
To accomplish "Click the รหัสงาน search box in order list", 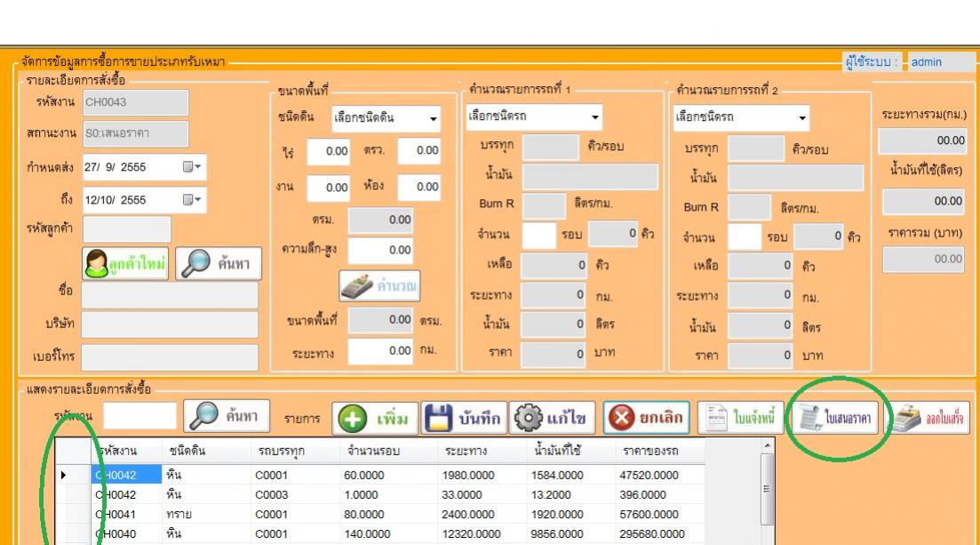I will coord(140,416).
